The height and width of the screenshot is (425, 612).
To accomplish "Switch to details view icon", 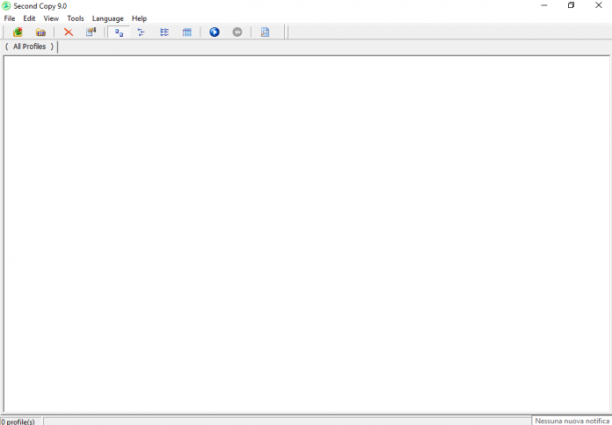I will pyautogui.click(x=187, y=32).
